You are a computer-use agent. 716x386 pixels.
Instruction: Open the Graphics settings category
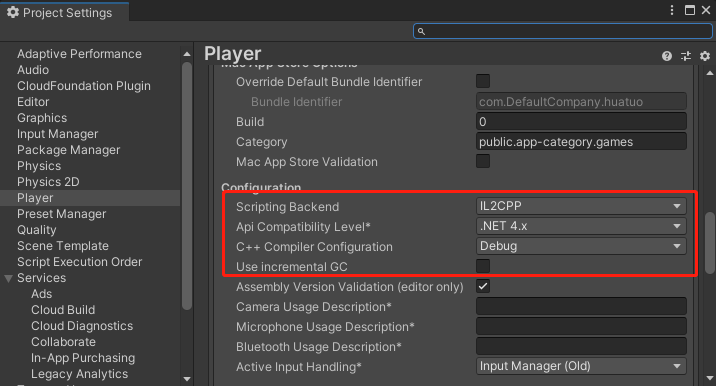(42, 118)
